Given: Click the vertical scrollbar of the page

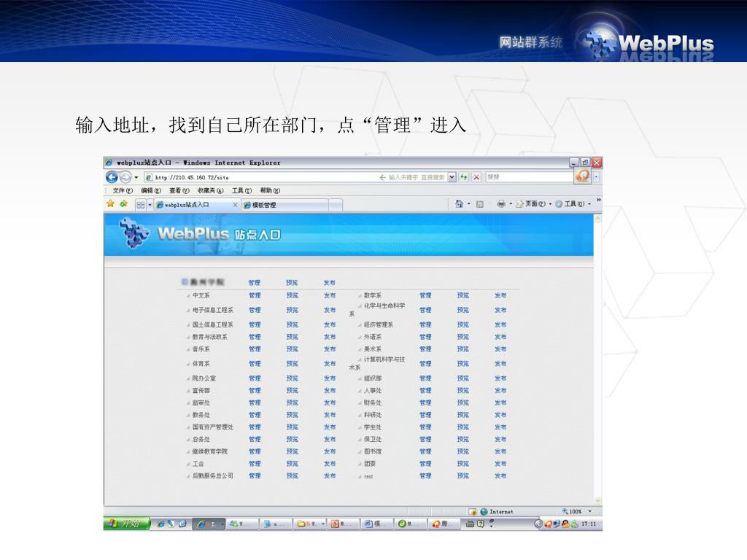Looking at the screenshot, I should coord(598,359).
